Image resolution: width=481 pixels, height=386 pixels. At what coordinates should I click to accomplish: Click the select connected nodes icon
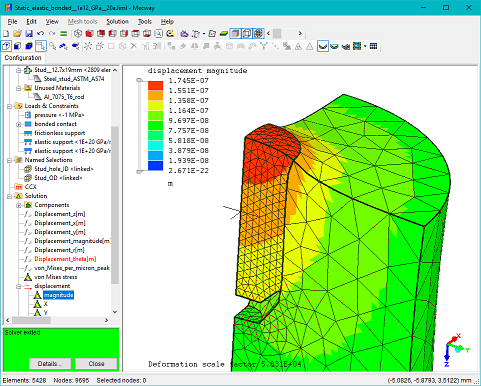(53, 46)
